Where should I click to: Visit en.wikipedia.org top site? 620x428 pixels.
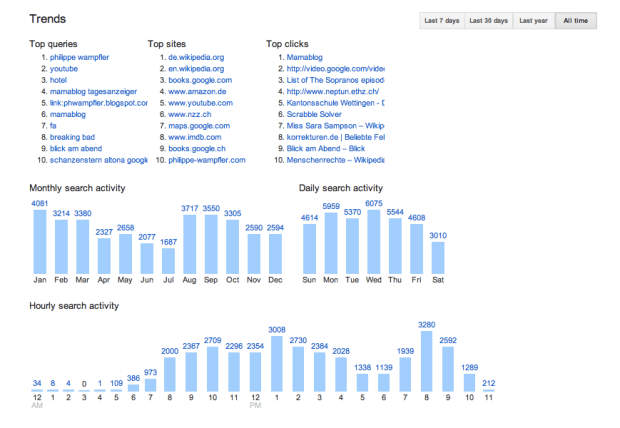click(x=196, y=69)
